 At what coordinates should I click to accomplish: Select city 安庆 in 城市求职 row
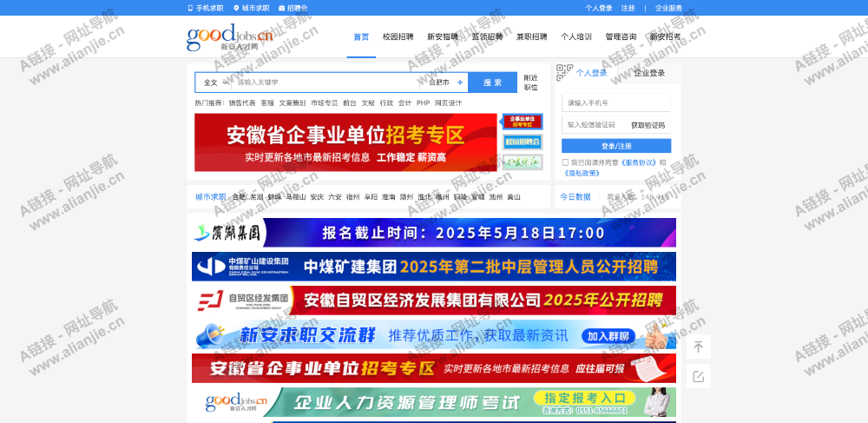click(317, 197)
